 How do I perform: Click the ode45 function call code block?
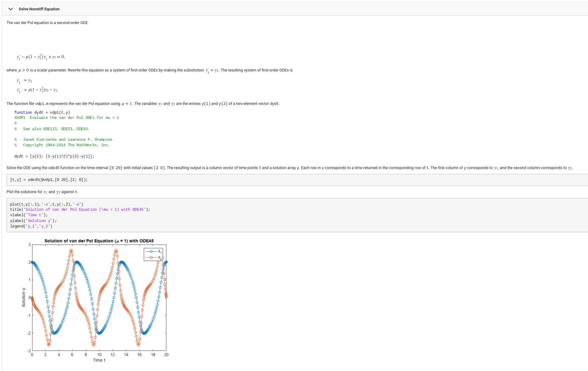click(49, 180)
